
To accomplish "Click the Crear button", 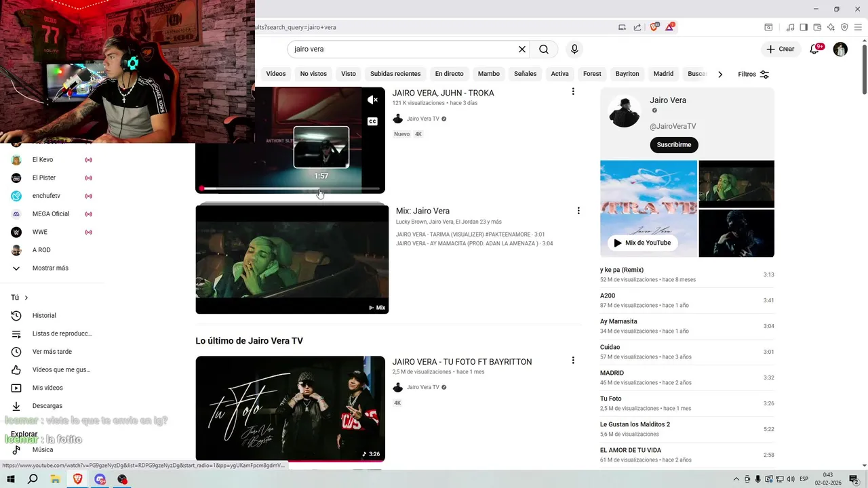I will [781, 49].
